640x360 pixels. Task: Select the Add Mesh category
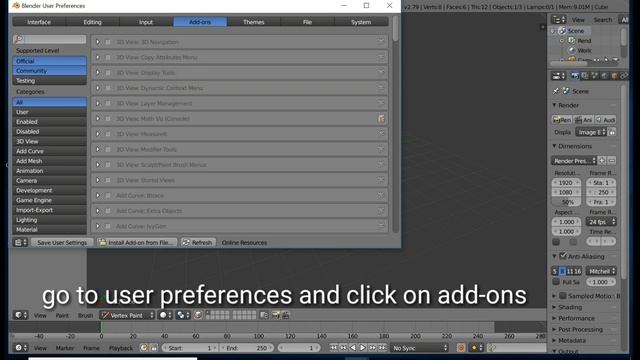[49, 161]
